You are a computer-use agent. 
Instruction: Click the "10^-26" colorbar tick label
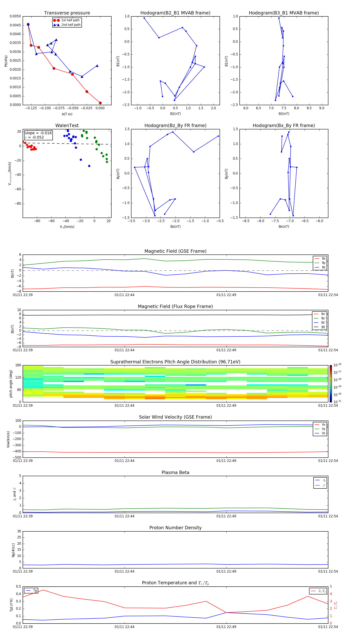337,365
